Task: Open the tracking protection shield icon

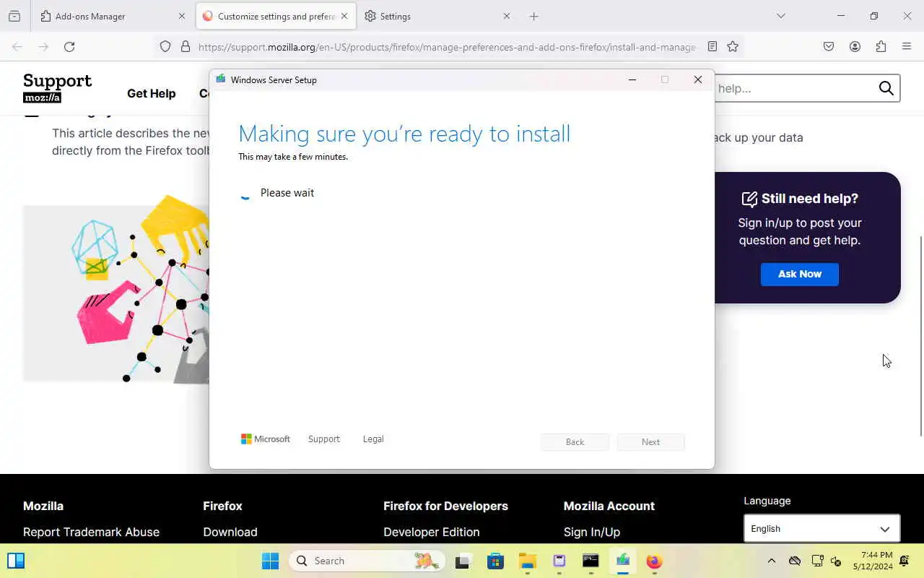Action: pyautogui.click(x=165, y=47)
